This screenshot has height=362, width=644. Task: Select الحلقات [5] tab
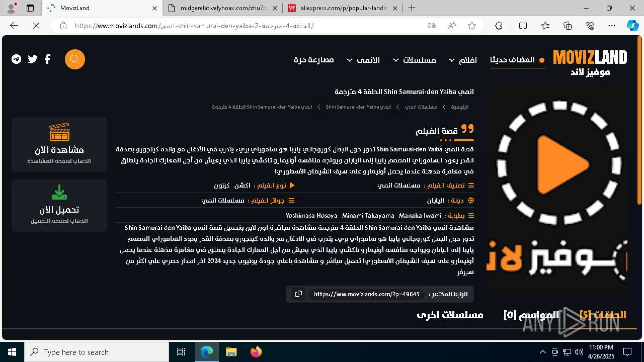(x=603, y=315)
